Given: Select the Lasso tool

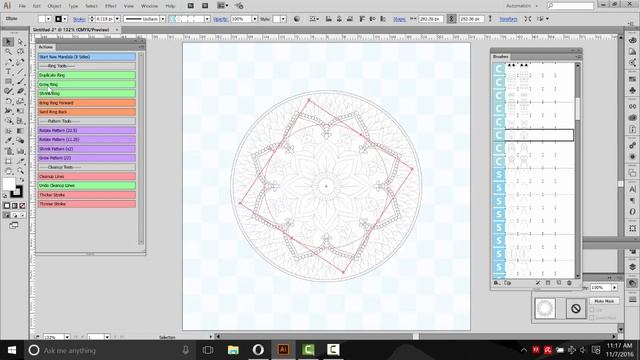Looking at the screenshot, I should pyautogui.click(x=20, y=52).
